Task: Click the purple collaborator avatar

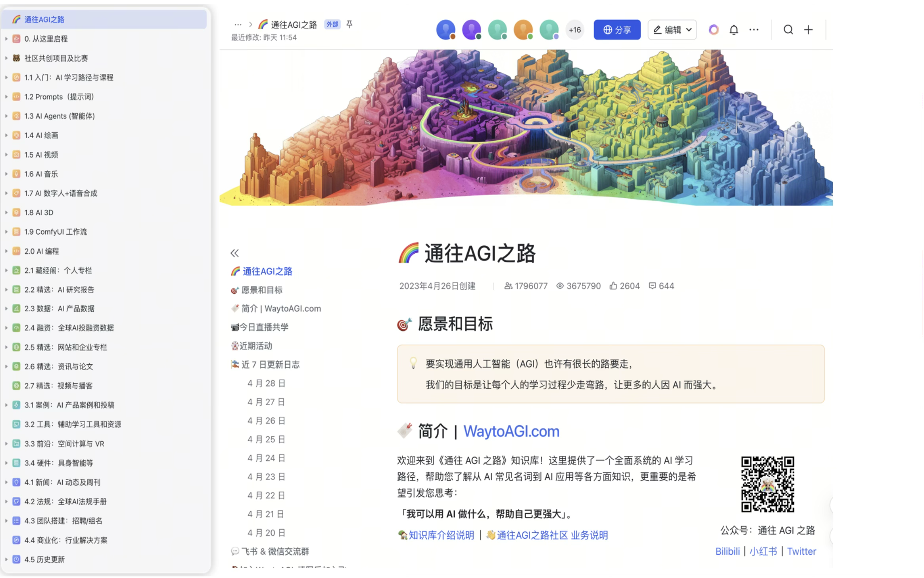Action: pyautogui.click(x=472, y=30)
